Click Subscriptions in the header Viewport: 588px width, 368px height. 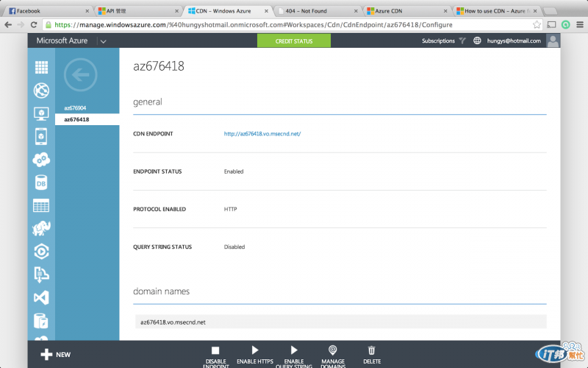438,40
